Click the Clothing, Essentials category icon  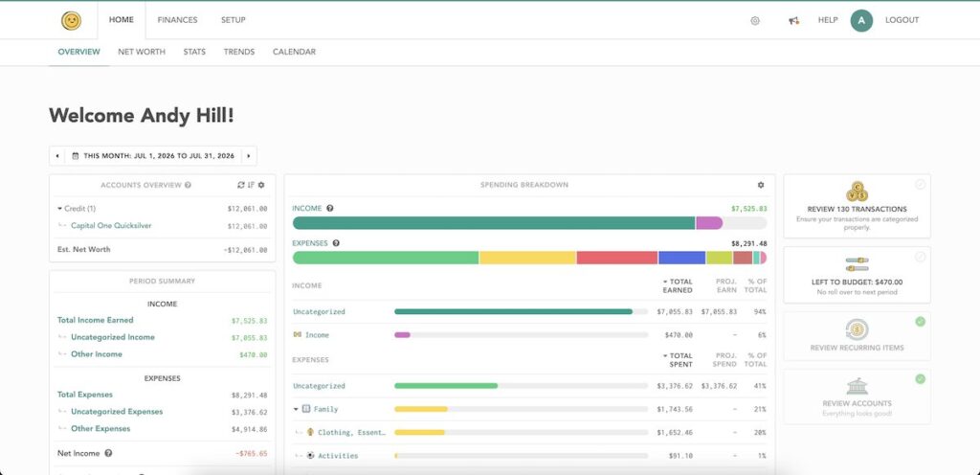pyautogui.click(x=310, y=432)
